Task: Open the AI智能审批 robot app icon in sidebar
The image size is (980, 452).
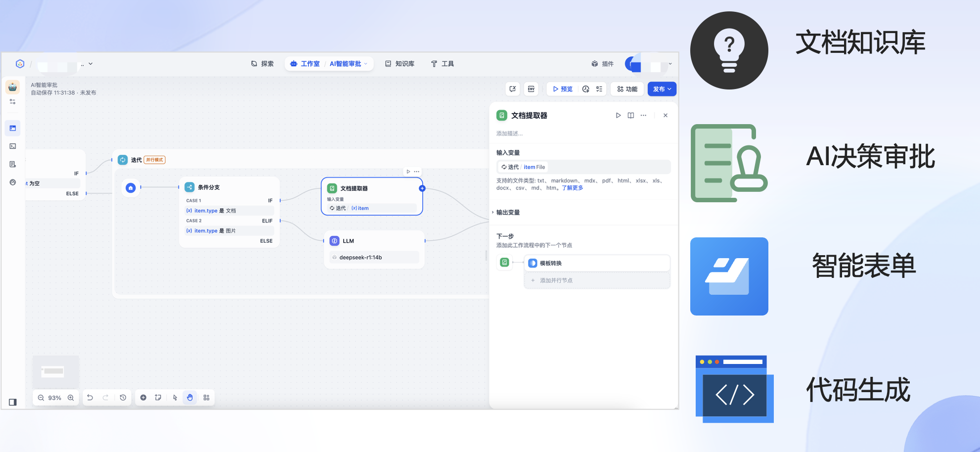Action: pos(13,87)
